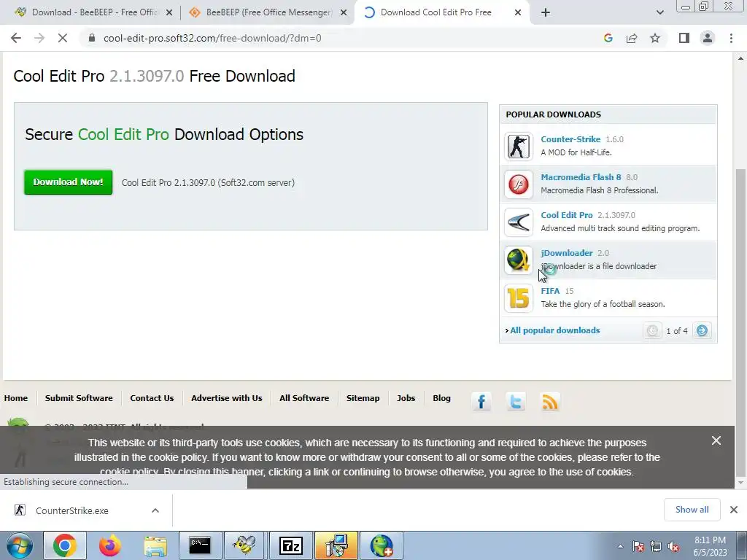This screenshot has height=560, width=747.
Task: Click the Google icon in address bar
Action: [x=608, y=38]
